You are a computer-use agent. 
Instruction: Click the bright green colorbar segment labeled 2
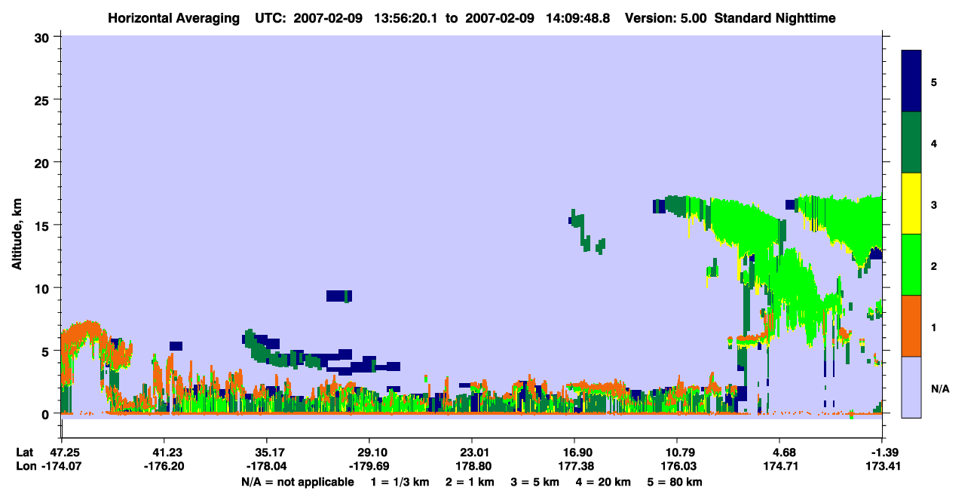[911, 265]
